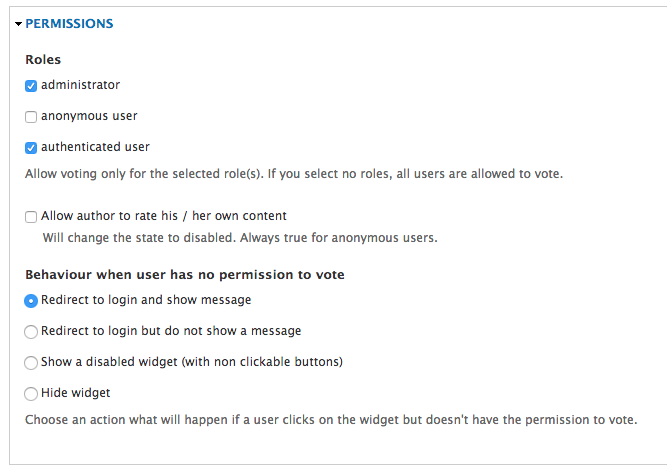
Task: Click the "Roles" heading
Action: click(x=43, y=60)
